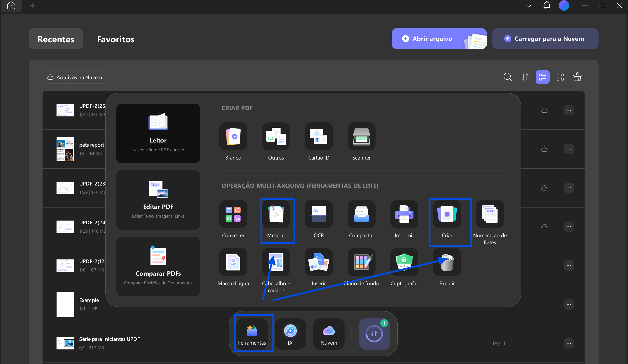Open more options for UPDF-2(25 row
Image resolution: width=628 pixels, height=364 pixels.
tap(569, 110)
